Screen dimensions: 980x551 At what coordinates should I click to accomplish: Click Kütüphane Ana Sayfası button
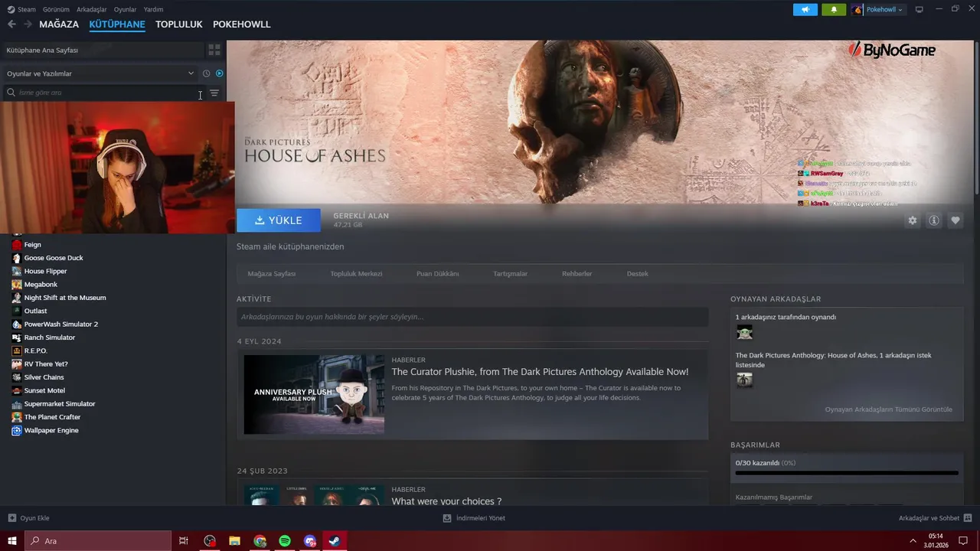(x=103, y=50)
